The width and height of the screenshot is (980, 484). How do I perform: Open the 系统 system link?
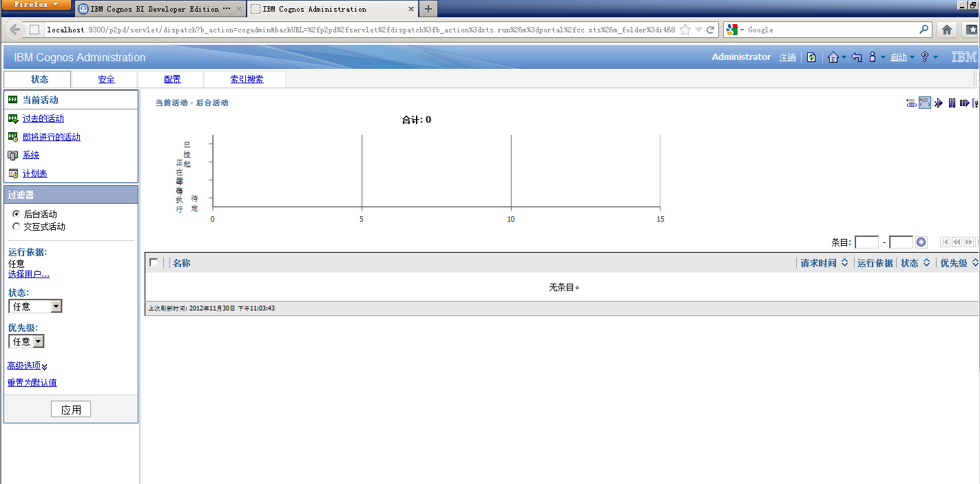tap(31, 155)
